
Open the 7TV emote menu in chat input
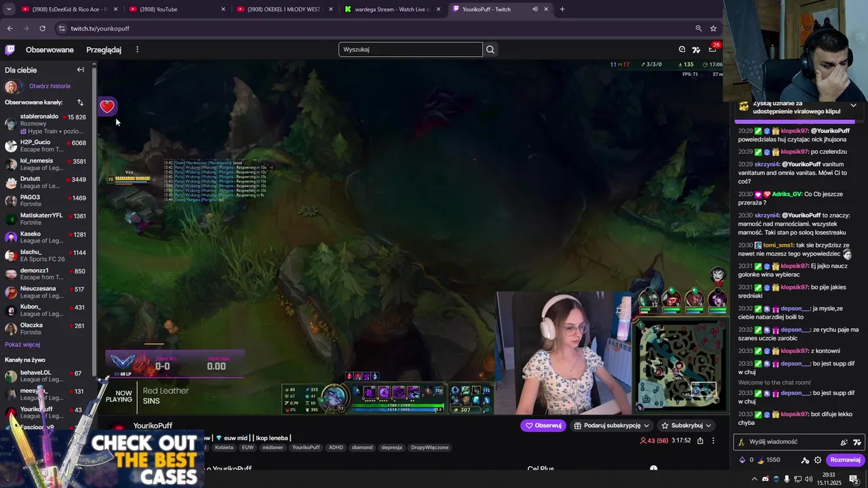[x=857, y=442]
